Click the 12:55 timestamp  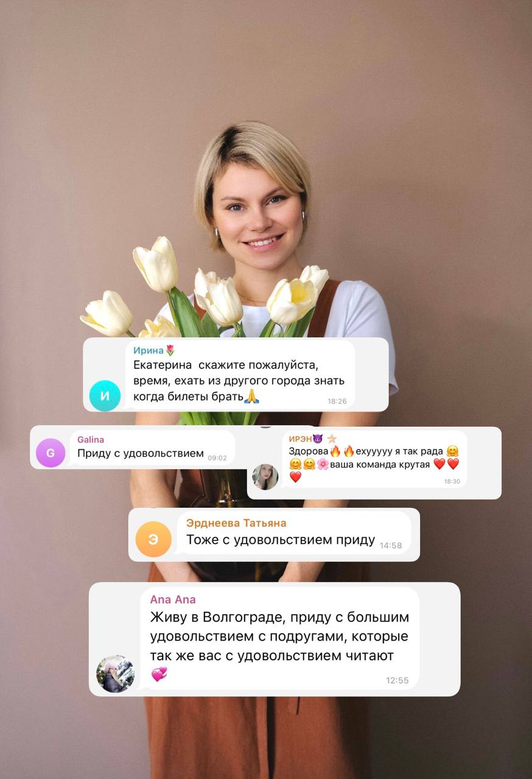point(397,680)
